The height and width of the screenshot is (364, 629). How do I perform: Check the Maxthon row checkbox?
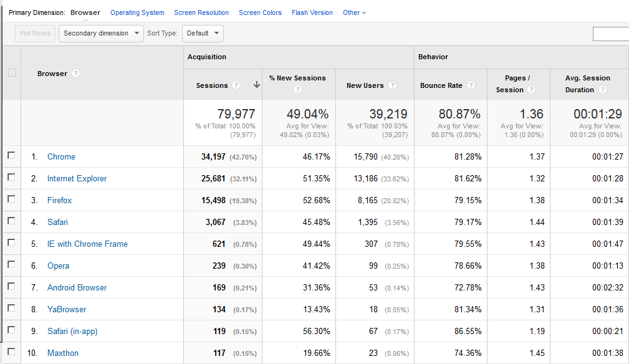click(11, 352)
